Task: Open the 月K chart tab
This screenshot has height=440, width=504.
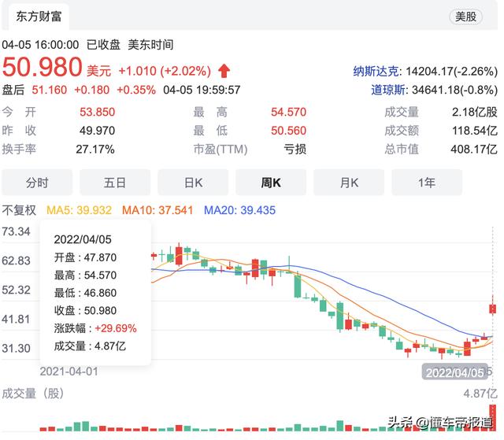Action: coord(349,183)
